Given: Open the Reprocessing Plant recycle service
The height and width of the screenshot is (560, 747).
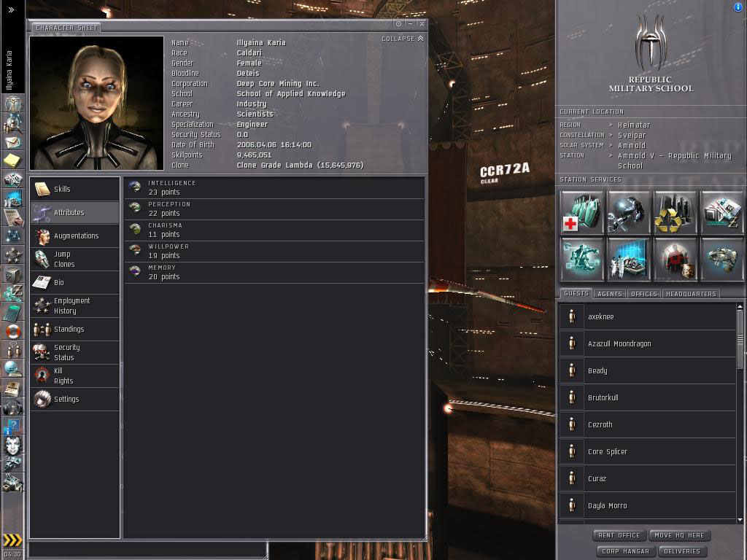Looking at the screenshot, I should (x=675, y=212).
